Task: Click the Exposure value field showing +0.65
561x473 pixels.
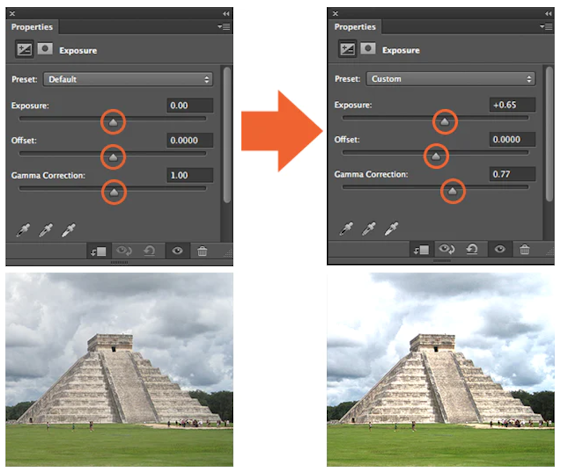Action: [512, 105]
